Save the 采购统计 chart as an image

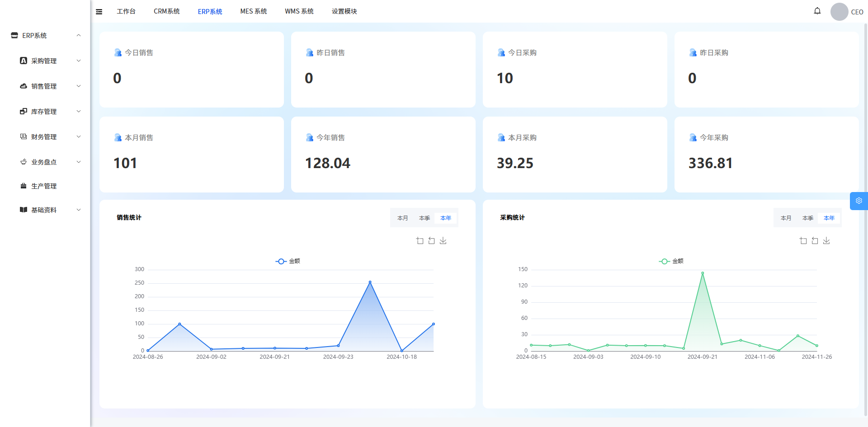826,241
